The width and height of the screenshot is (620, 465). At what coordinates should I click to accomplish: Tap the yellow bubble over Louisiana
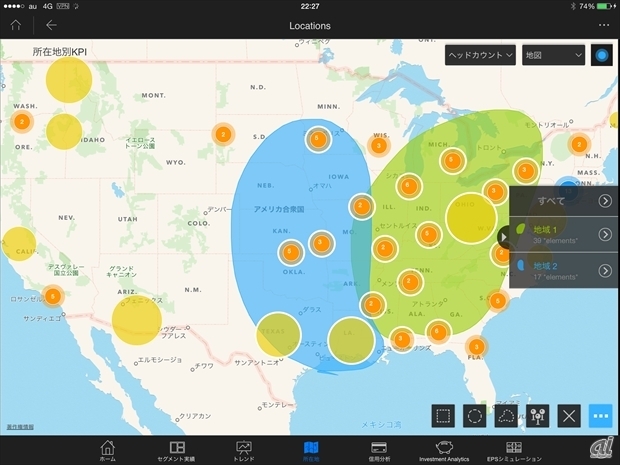tap(351, 340)
